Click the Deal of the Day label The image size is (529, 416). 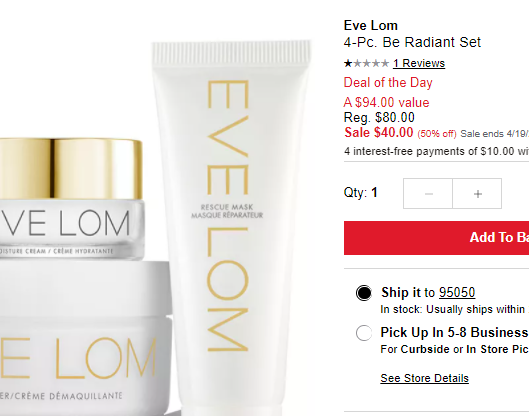pyautogui.click(x=388, y=83)
